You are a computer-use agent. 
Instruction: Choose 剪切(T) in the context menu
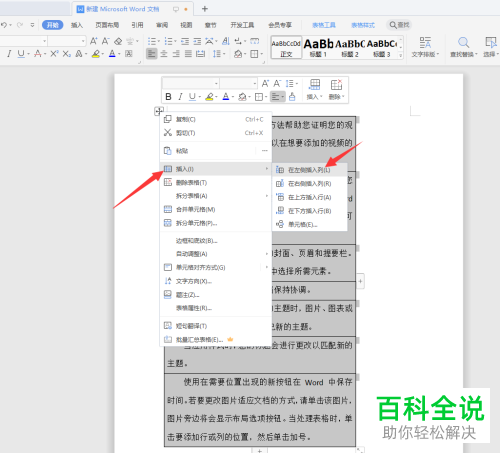(216, 133)
